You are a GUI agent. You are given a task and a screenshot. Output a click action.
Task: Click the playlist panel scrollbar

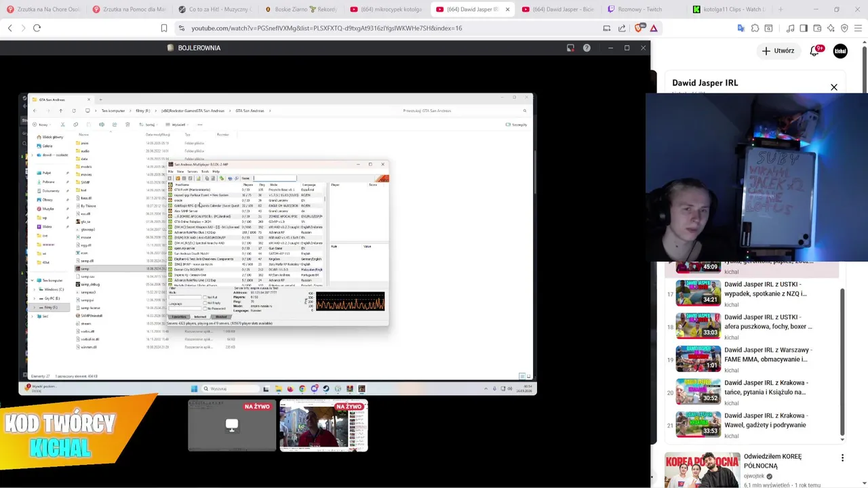[x=842, y=363]
